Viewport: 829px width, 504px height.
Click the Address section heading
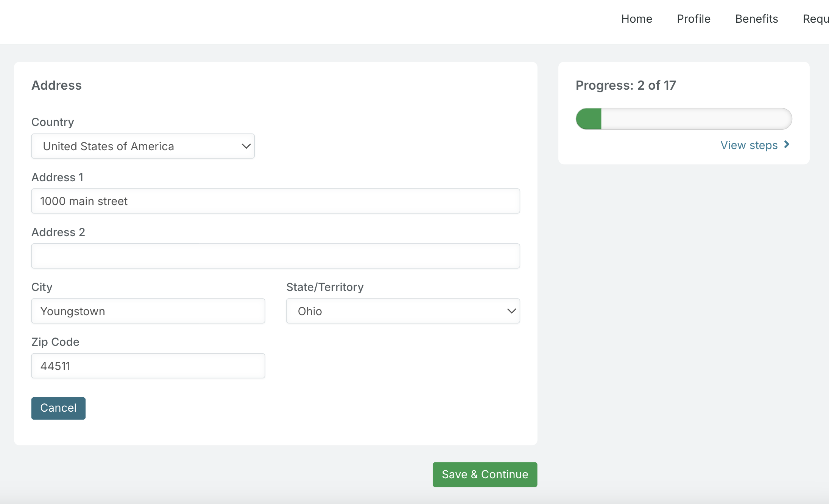pyautogui.click(x=56, y=86)
